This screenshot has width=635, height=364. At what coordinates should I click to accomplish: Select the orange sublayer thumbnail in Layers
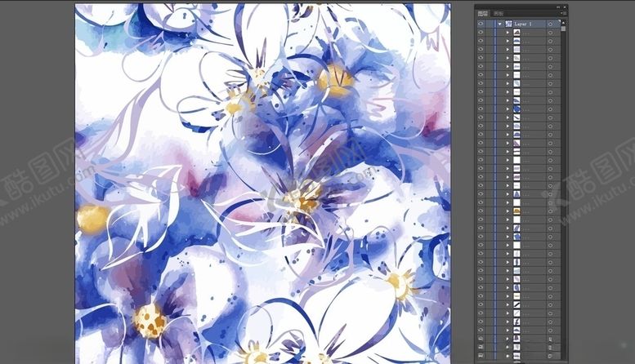pyautogui.click(x=516, y=211)
